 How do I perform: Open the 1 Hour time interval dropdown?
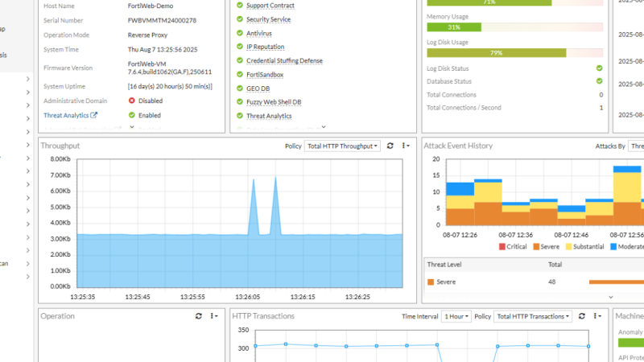pyautogui.click(x=456, y=316)
